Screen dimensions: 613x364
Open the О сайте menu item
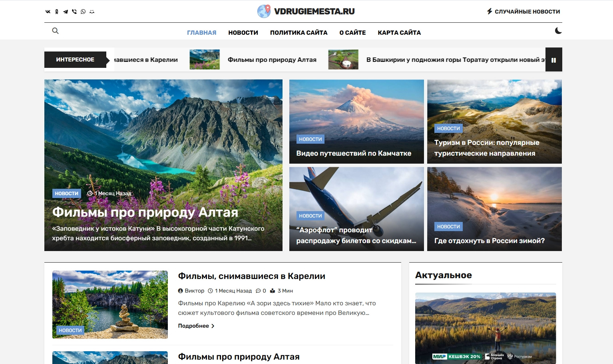coord(352,33)
